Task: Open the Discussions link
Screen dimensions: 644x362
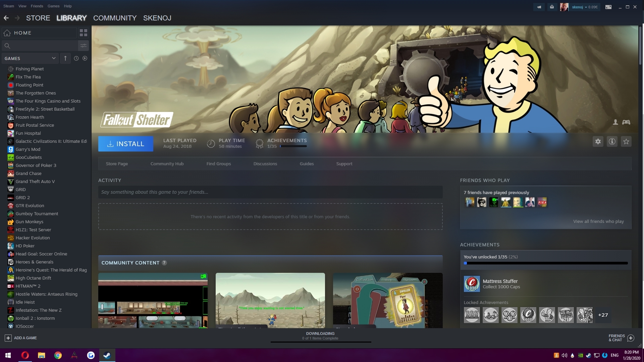Action: [x=265, y=164]
